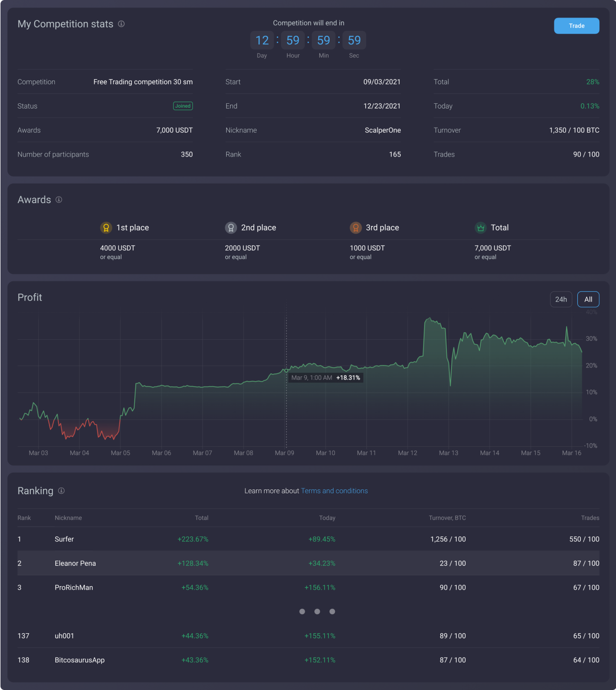Click the Awards section info icon

click(59, 200)
